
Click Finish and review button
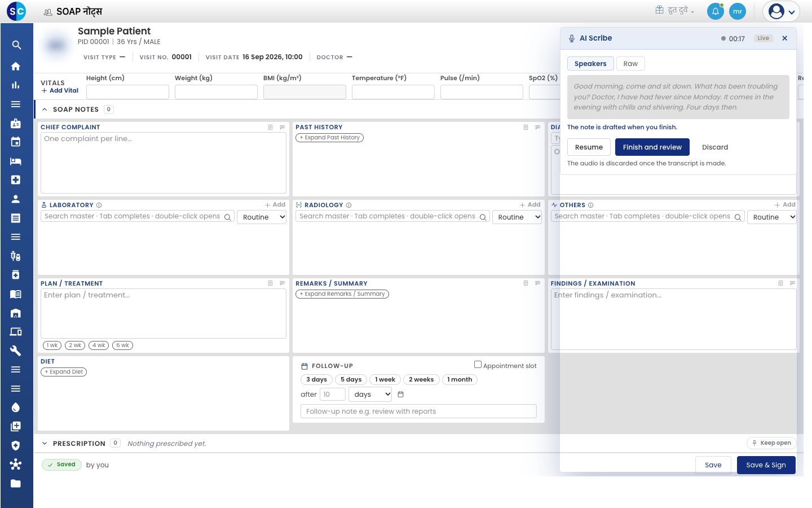[652, 147]
